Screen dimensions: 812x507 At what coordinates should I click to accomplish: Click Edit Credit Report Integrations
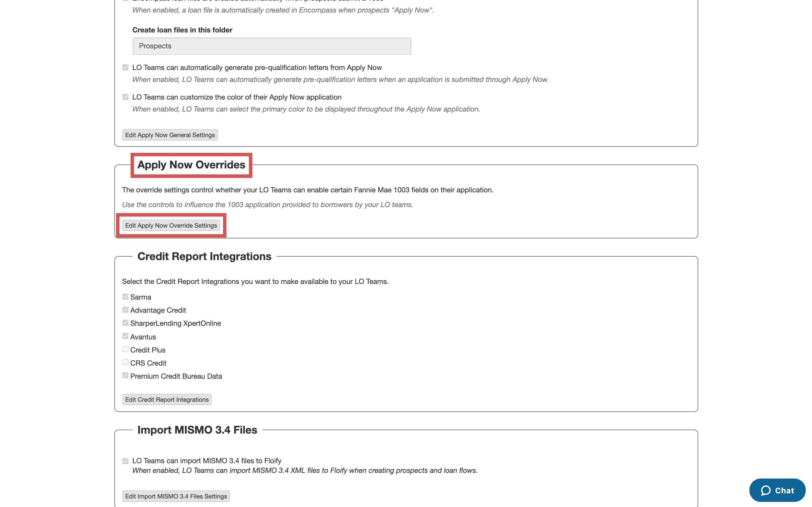[167, 399]
